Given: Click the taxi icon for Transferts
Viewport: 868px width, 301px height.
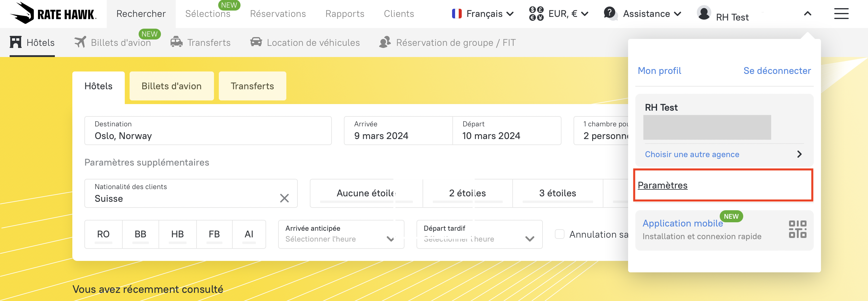Looking at the screenshot, I should pos(176,43).
